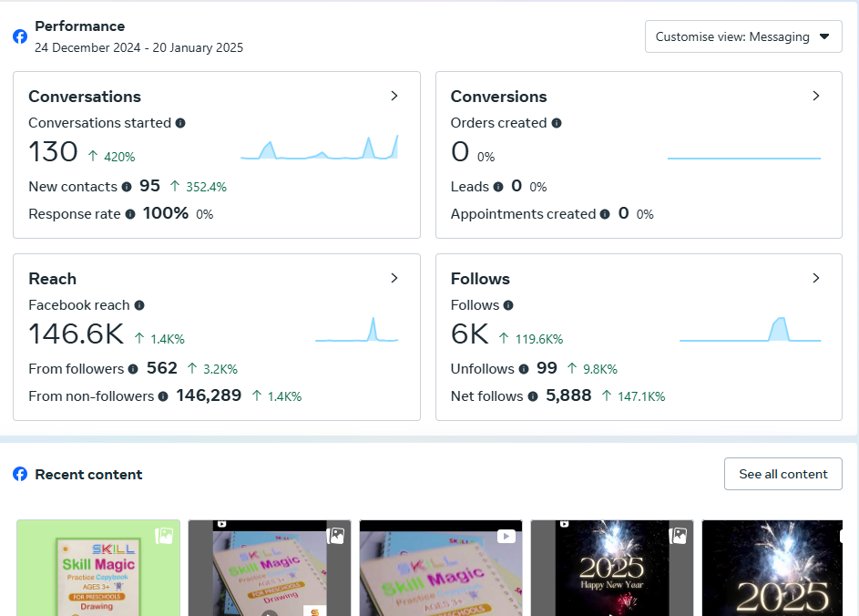This screenshot has width=859, height=616.
Task: Click info icon next to Conversations started
Action: coord(180,123)
